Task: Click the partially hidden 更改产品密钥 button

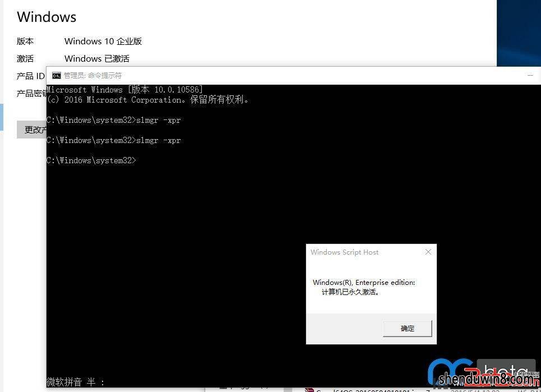Action: click(31, 130)
